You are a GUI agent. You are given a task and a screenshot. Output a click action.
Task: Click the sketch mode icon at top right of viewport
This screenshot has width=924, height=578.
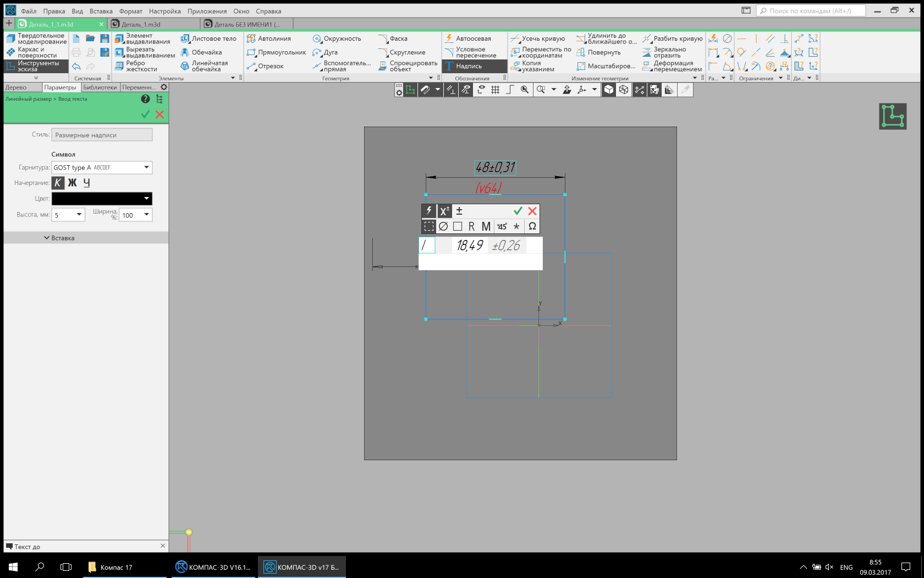tap(893, 116)
